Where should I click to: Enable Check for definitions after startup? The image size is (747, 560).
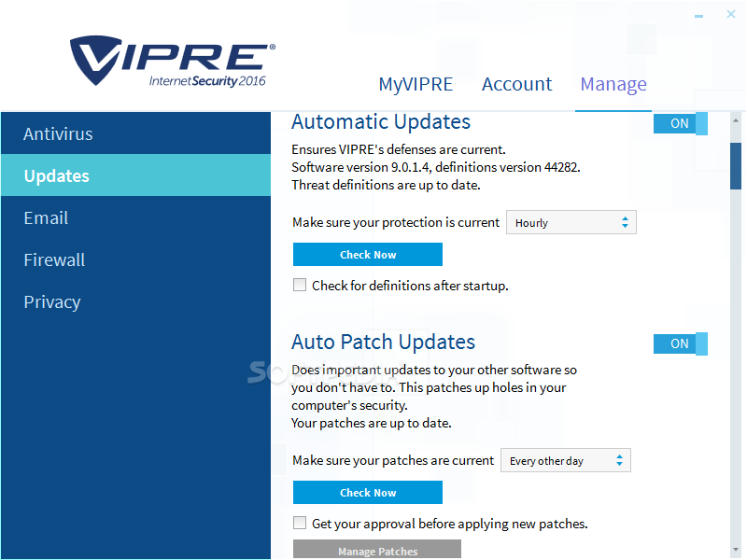tap(300, 285)
